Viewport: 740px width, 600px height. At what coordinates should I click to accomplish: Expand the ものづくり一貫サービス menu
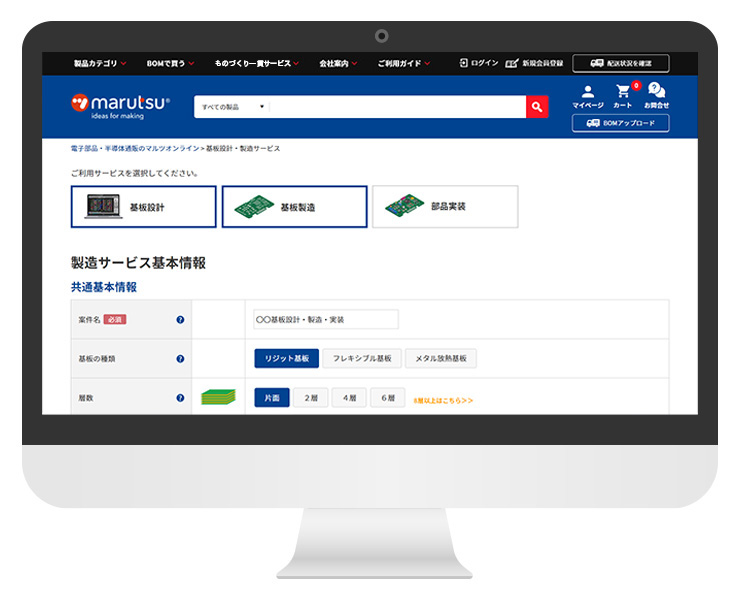coord(257,63)
